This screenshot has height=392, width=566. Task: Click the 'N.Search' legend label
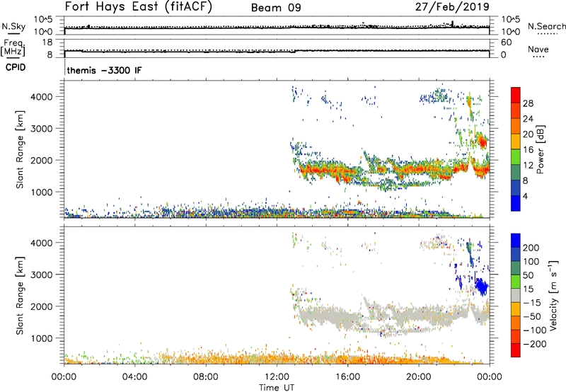(x=546, y=26)
